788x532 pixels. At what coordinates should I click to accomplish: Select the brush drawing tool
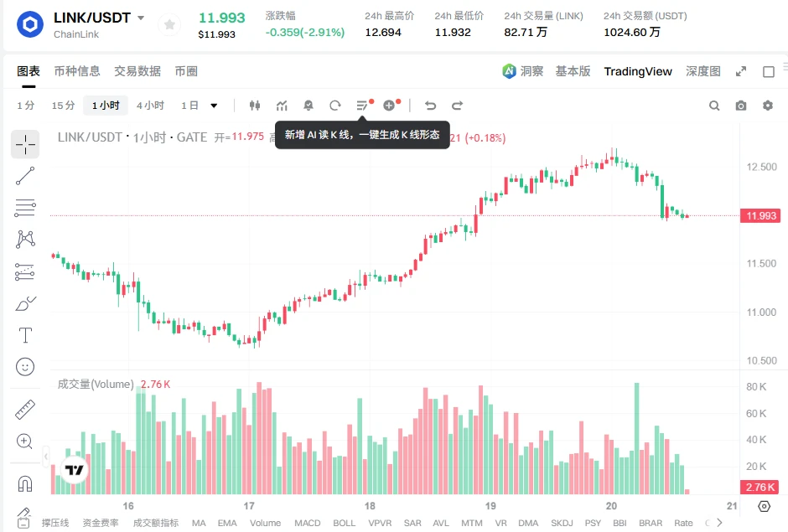click(25, 303)
